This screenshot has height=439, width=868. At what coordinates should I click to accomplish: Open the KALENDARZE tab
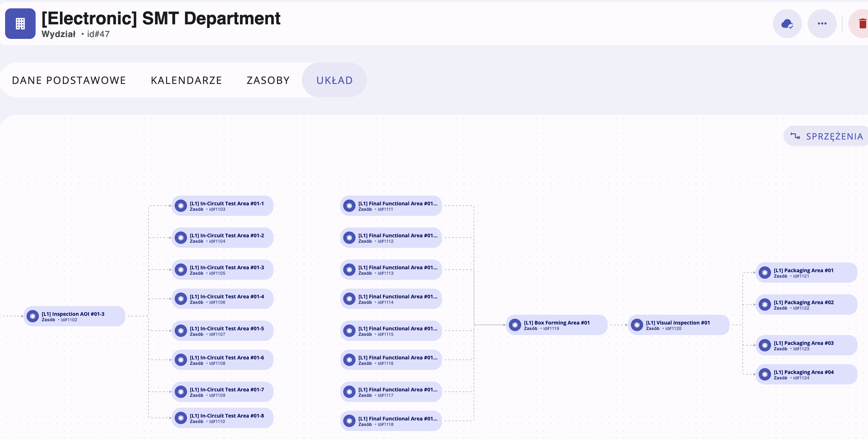pyautogui.click(x=186, y=80)
